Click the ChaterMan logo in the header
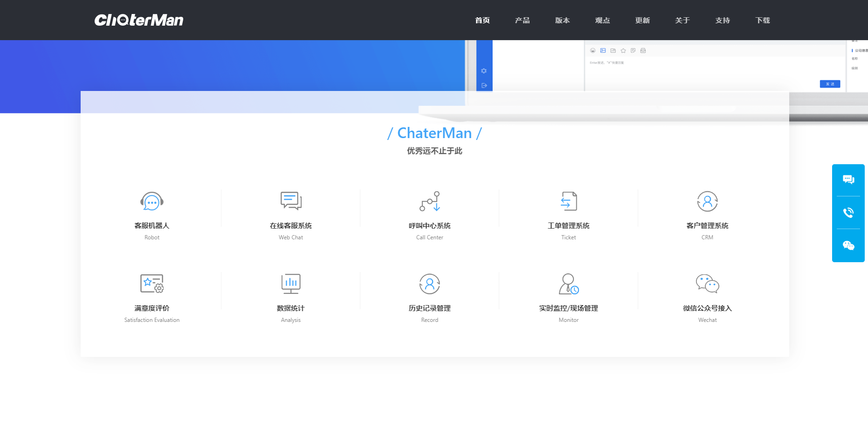Image resolution: width=868 pixels, height=425 pixels. point(139,20)
